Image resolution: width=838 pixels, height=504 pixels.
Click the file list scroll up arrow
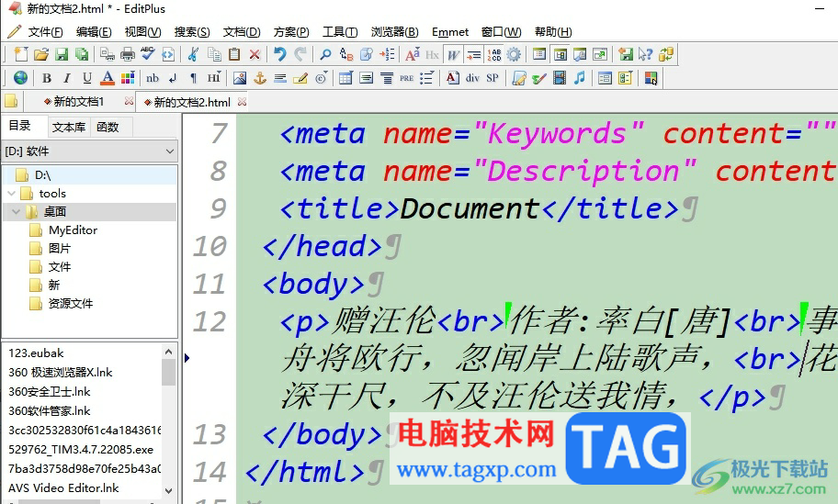[168, 352]
